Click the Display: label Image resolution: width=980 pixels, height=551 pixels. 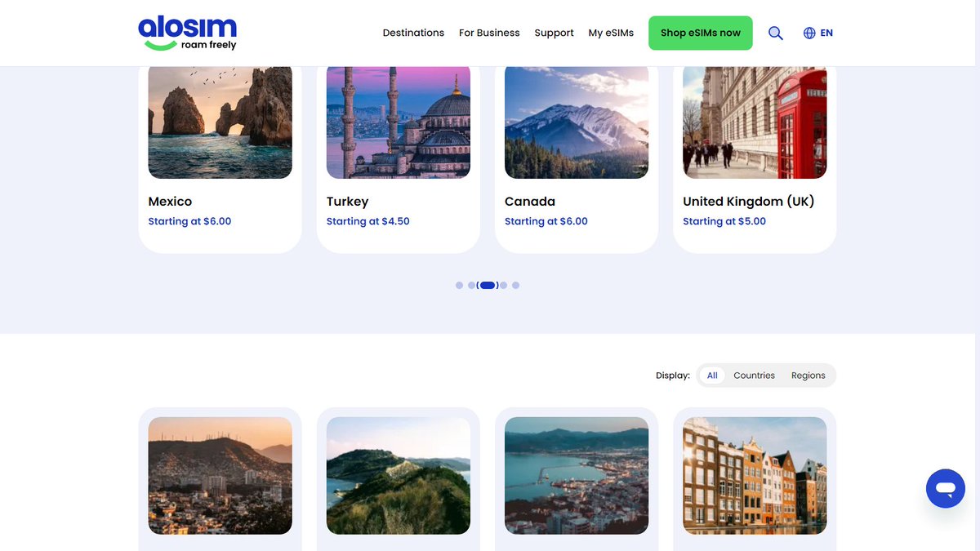coord(673,375)
